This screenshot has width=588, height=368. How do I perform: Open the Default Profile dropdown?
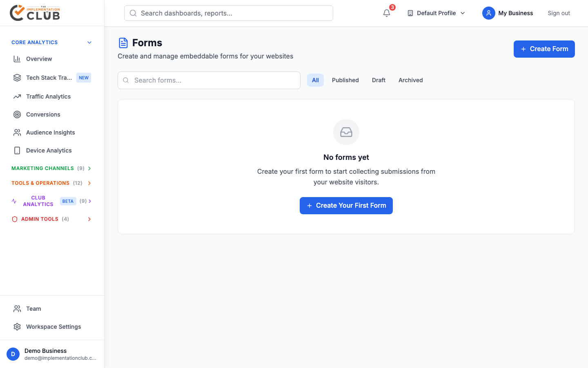pos(436,13)
